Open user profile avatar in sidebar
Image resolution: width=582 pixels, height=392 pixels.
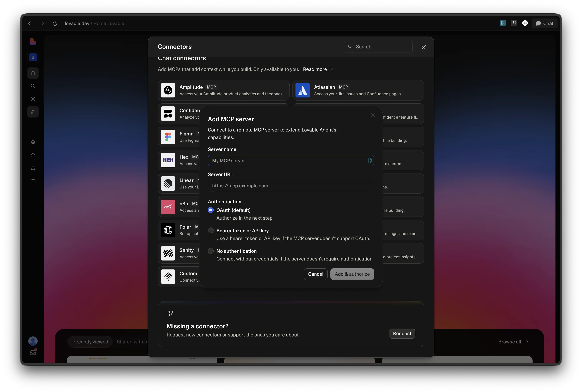(x=33, y=341)
